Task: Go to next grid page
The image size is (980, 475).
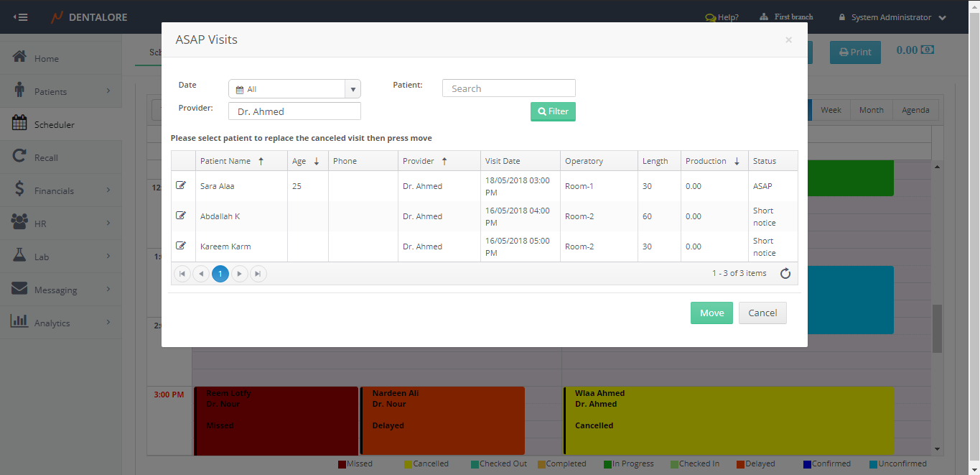Action: click(x=239, y=274)
